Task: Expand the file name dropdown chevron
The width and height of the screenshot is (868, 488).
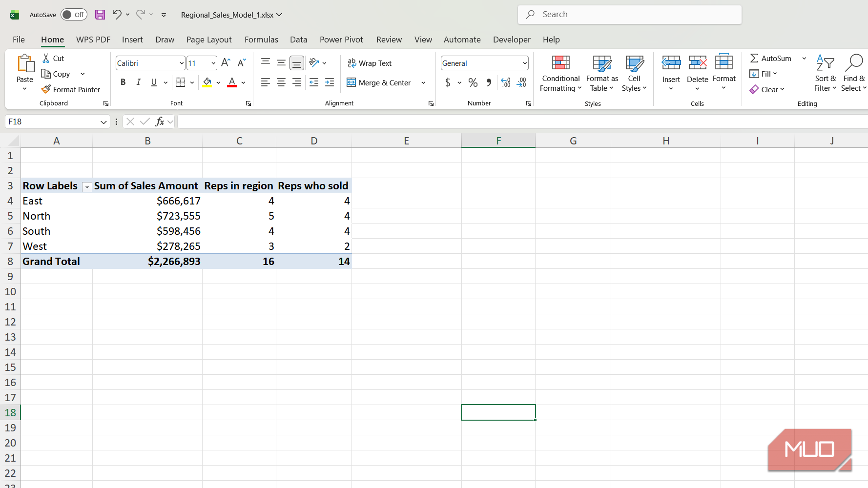Action: [x=280, y=15]
